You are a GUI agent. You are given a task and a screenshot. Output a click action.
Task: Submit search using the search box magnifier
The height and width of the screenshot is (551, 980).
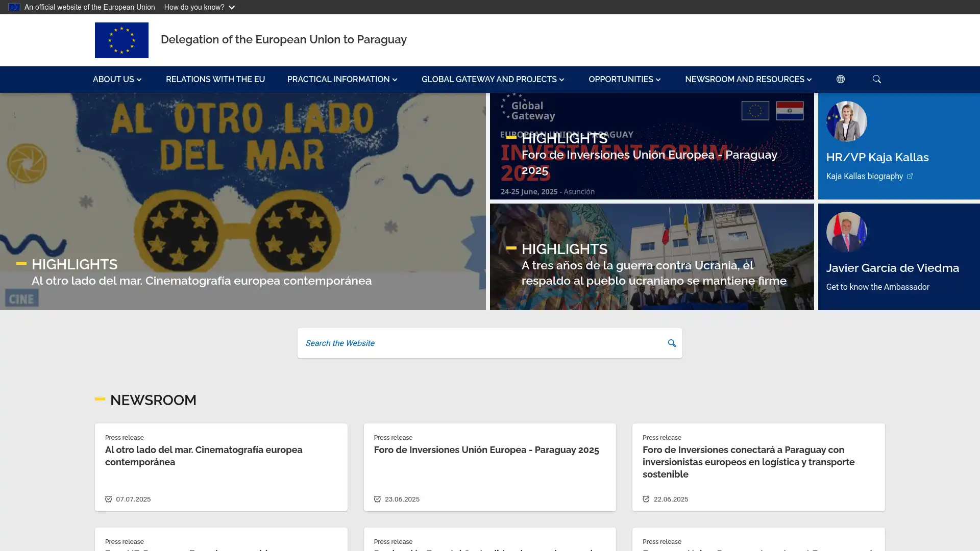672,343
